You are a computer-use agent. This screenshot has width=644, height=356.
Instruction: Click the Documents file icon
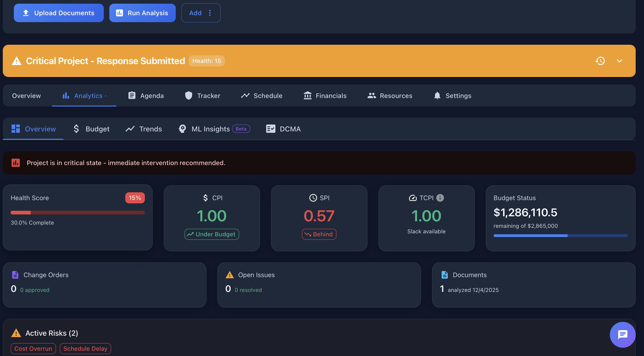(444, 275)
